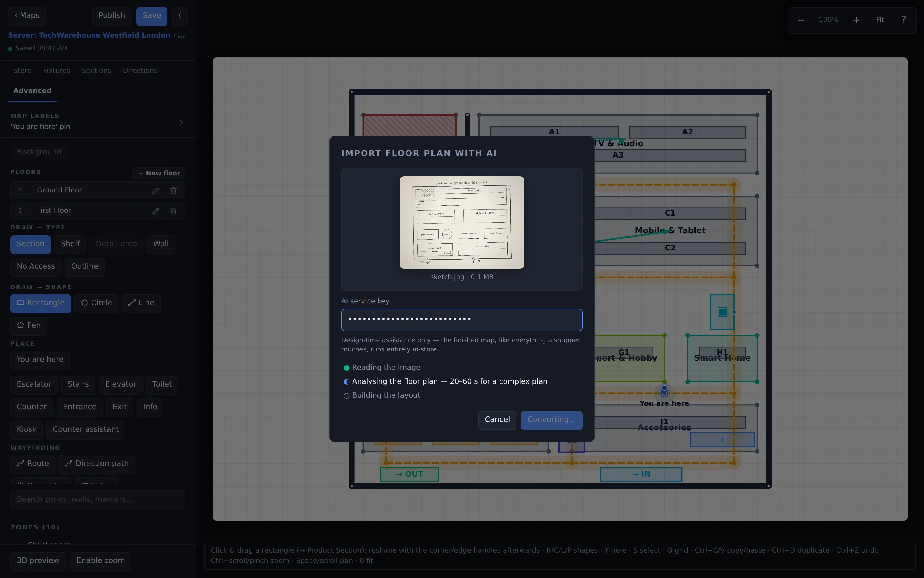
Task: Place an Elevator marker
Action: coord(121,385)
